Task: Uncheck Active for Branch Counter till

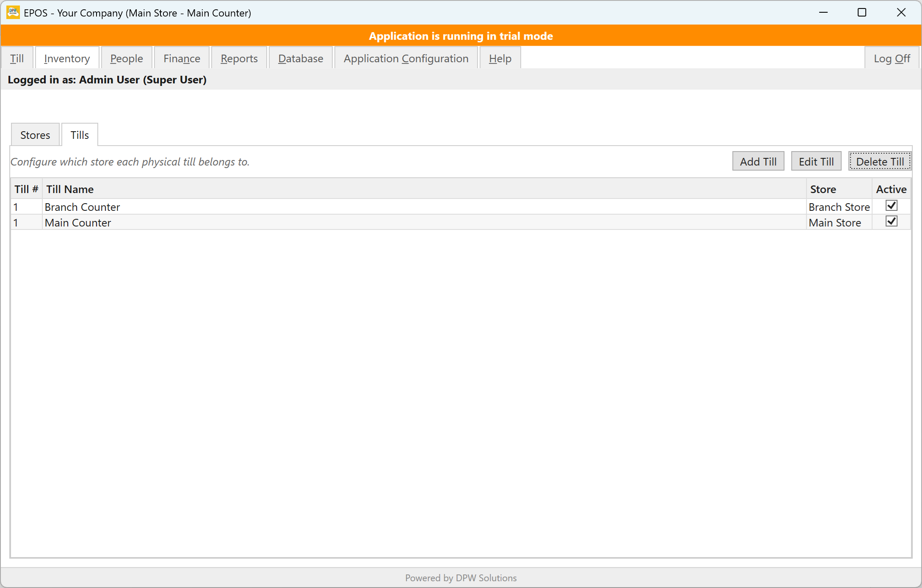Action: click(892, 206)
